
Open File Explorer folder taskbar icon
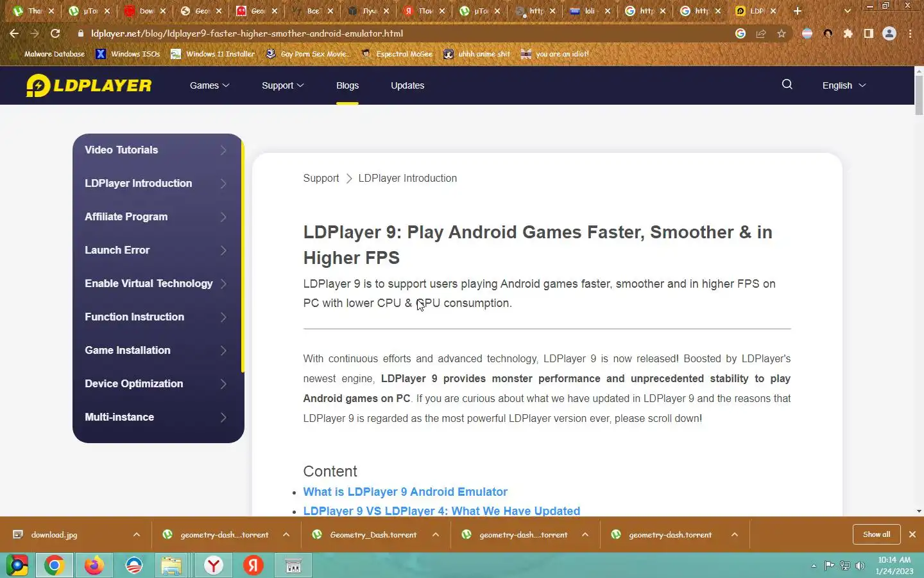(171, 565)
